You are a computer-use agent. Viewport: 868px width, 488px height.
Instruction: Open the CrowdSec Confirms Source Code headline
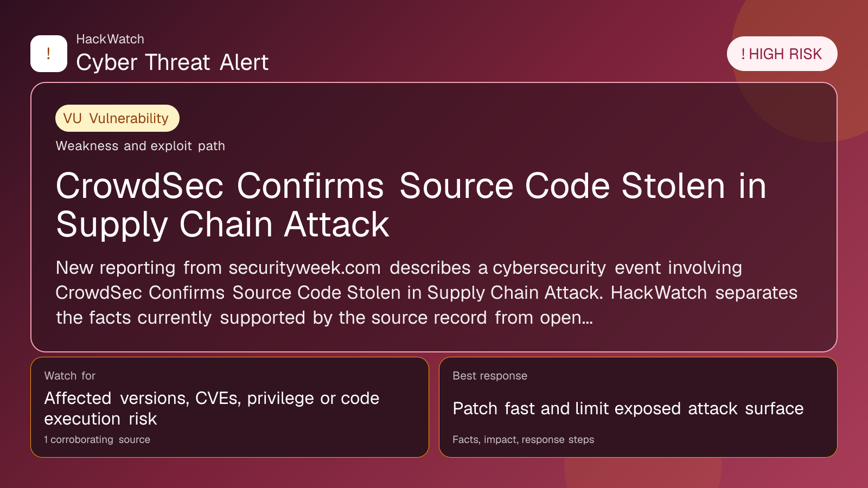point(411,205)
